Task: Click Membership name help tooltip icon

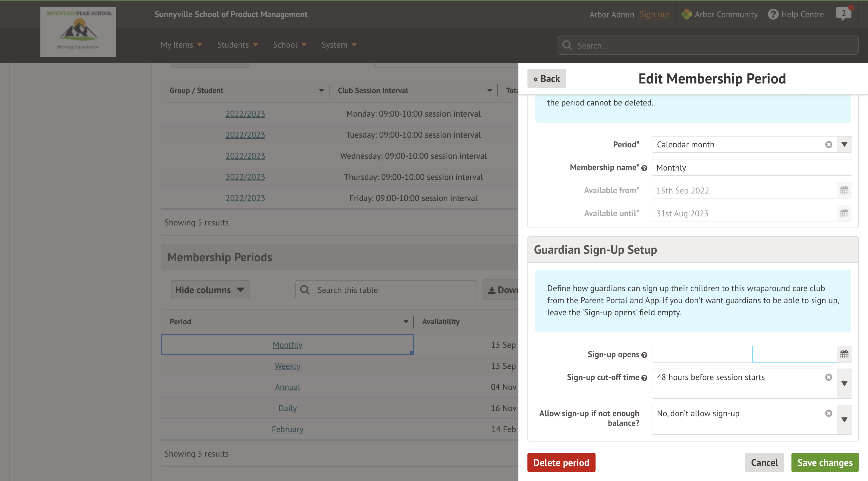Action: [x=644, y=168]
